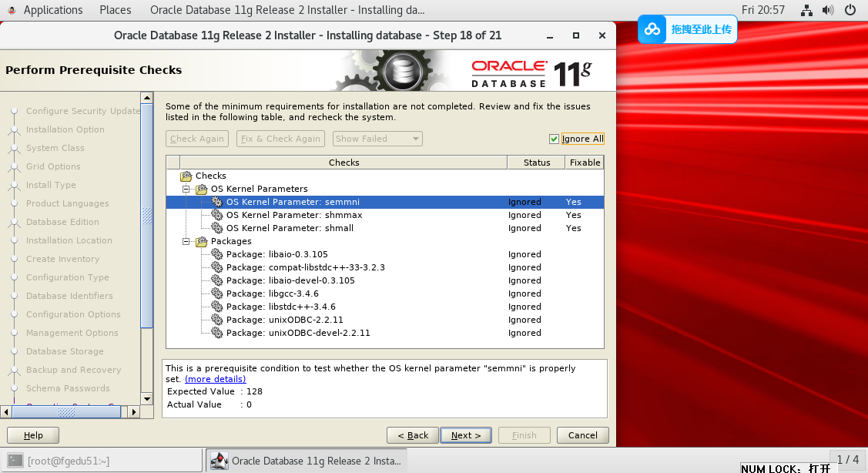The image size is (868, 473).
Task: Click the sidebar horizontal scrollbar thumb
Action: [x=66, y=412]
